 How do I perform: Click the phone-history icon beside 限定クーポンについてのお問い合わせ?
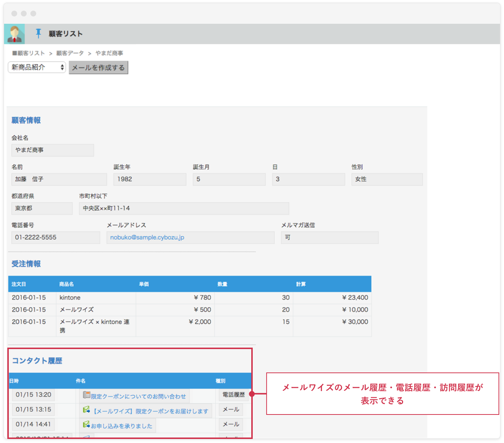[87, 395]
